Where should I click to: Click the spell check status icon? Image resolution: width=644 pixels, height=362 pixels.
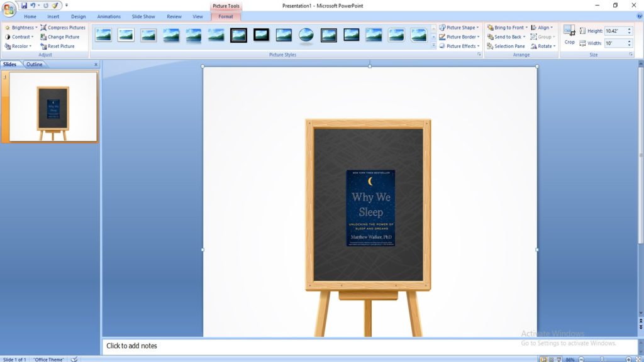click(74, 359)
